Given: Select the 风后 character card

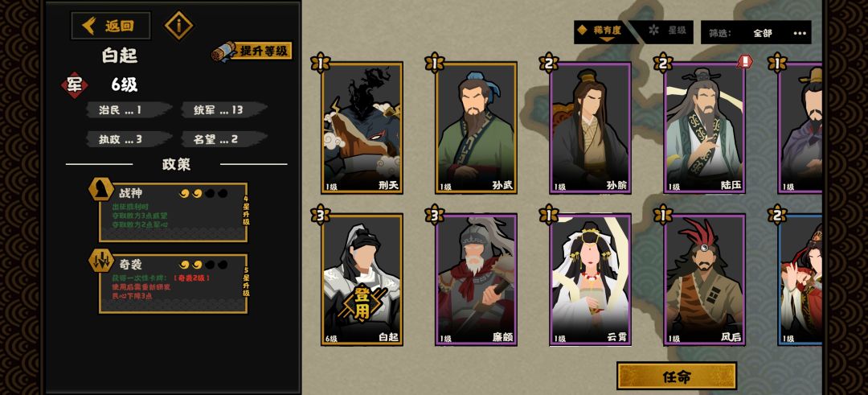Looking at the screenshot, I should click(704, 280).
